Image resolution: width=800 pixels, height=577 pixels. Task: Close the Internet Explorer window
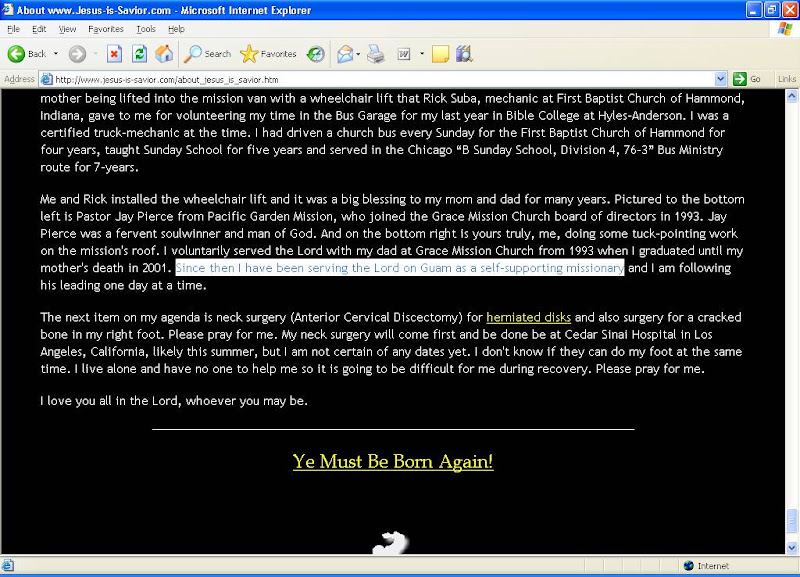[789, 10]
